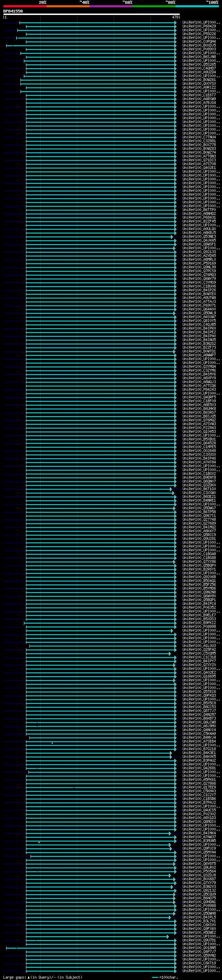
Task: Select the UniRef100_A9UZD4 label
Action: coord(199,72)
